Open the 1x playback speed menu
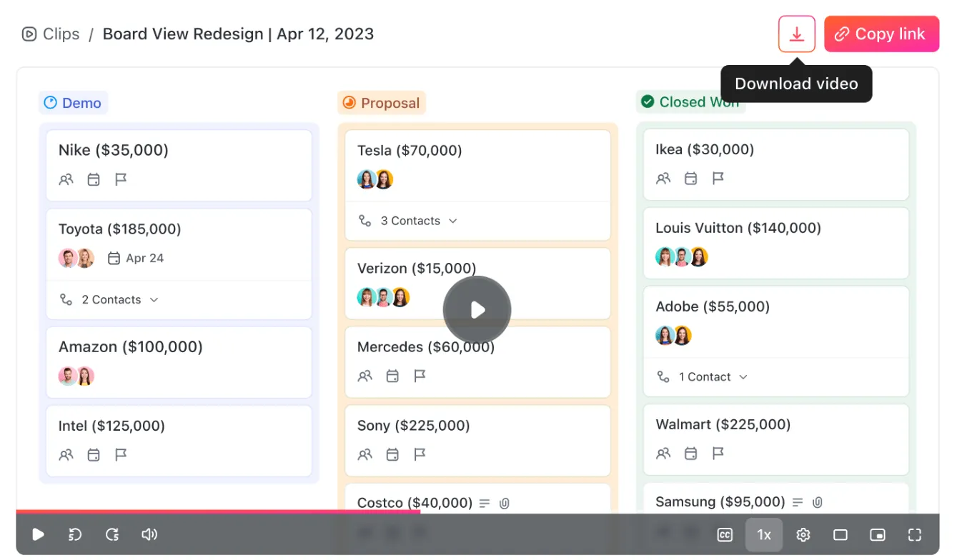Viewport: 957px width, 560px height. tap(764, 535)
